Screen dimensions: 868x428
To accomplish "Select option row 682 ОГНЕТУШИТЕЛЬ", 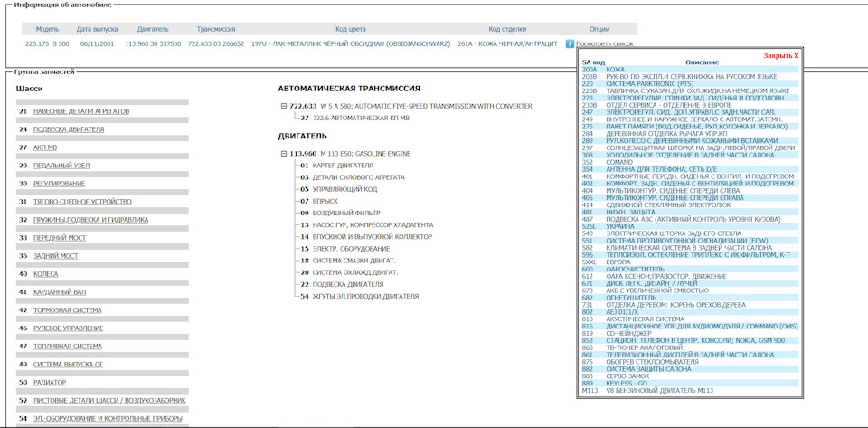I will tap(690, 298).
